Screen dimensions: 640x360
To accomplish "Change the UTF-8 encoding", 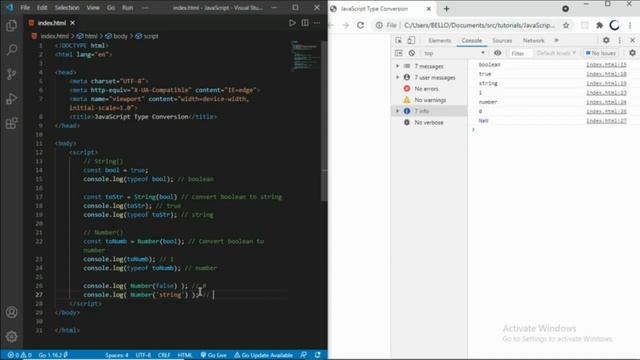I will [143, 355].
